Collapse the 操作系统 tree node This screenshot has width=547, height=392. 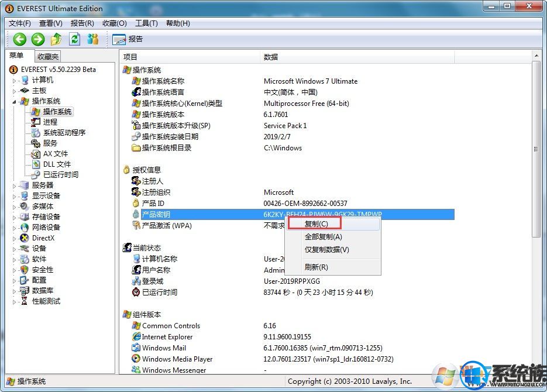(14, 101)
